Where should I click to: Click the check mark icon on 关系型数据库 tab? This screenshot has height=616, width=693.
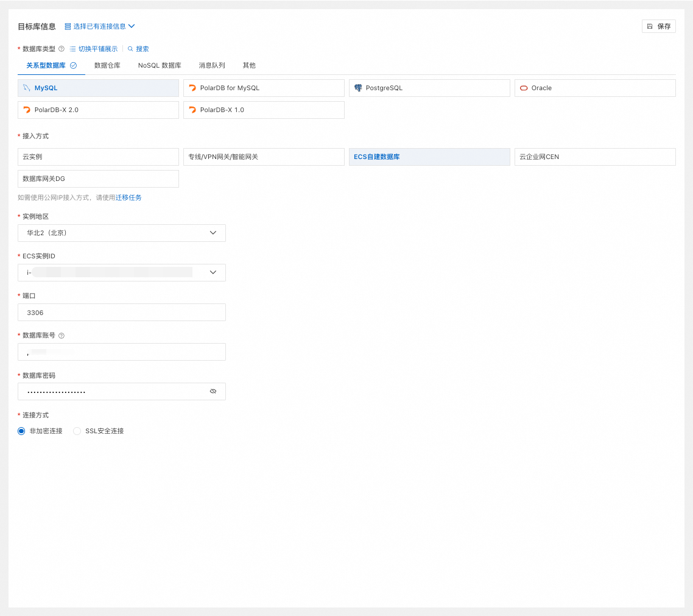(73, 65)
